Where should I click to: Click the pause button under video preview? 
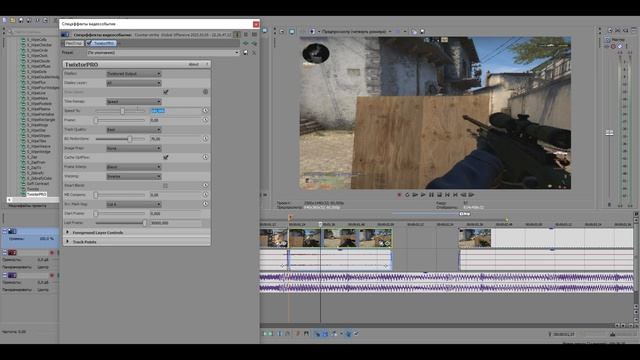(431, 195)
